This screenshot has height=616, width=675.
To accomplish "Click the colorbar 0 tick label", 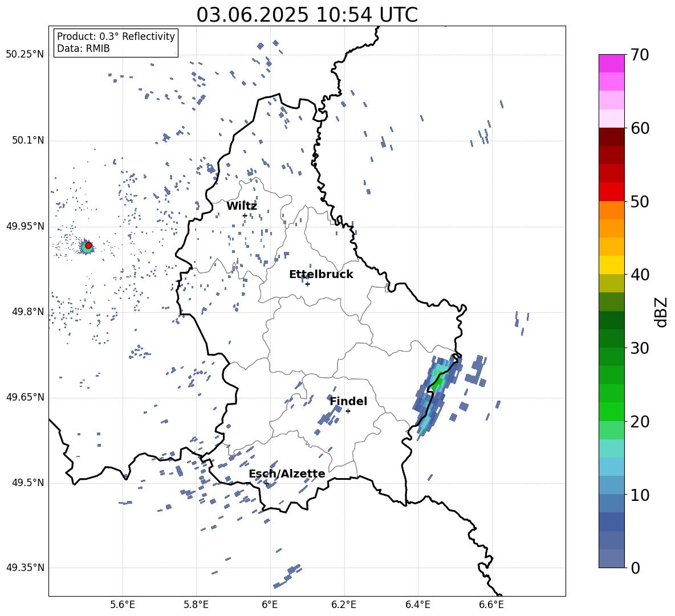I will point(636,568).
